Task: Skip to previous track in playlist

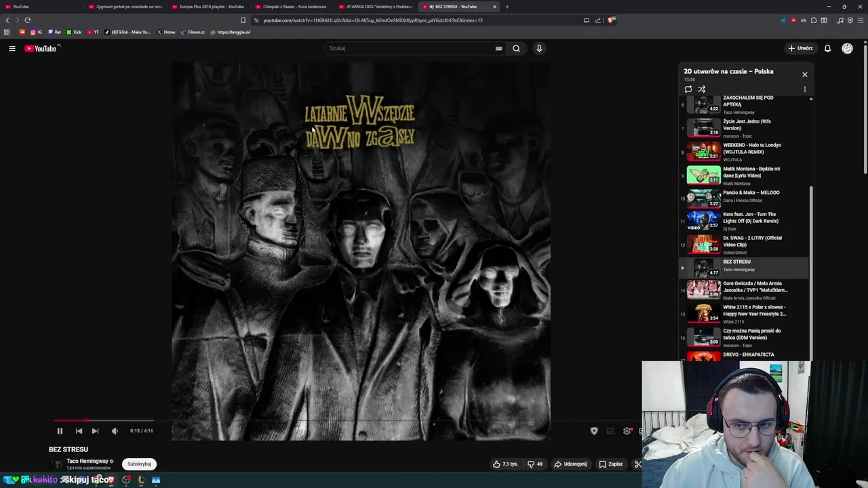Action: 79,431
